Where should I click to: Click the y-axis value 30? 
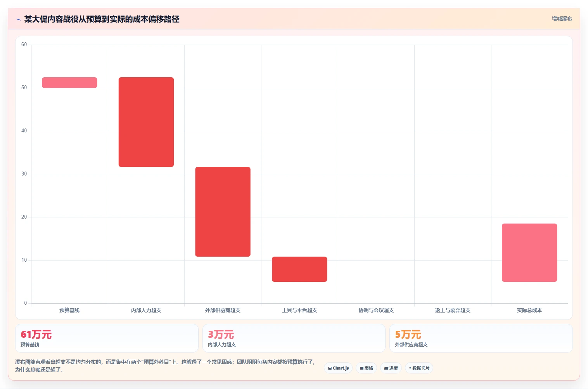tap(24, 174)
